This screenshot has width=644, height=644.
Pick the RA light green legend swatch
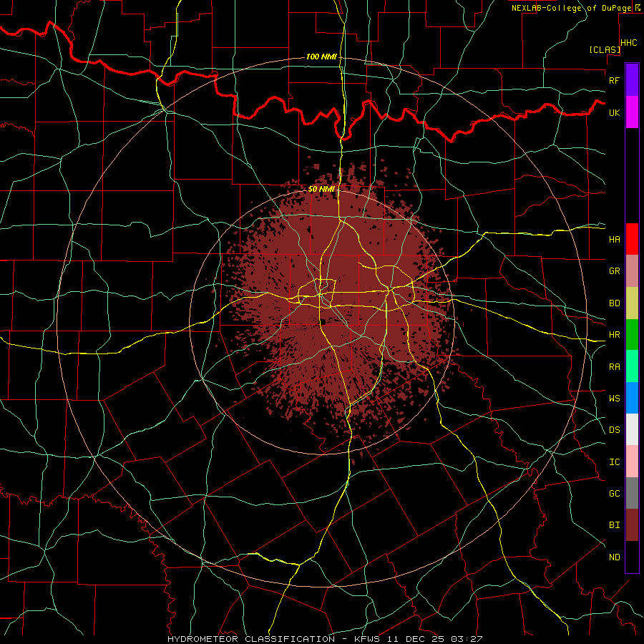click(632, 366)
